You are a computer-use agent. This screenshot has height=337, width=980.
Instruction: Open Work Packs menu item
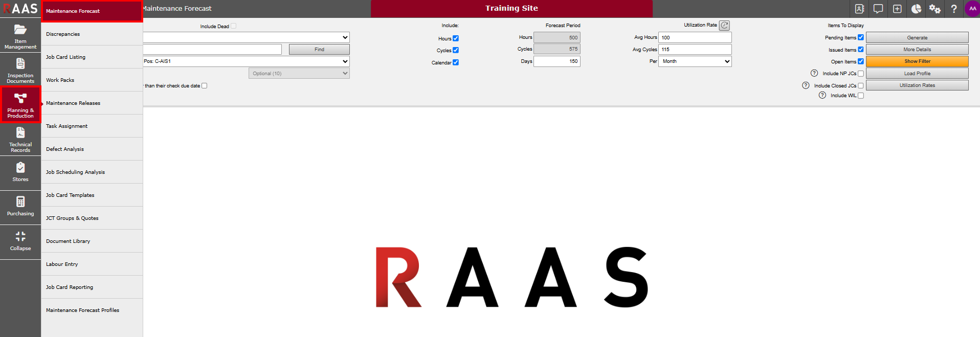coord(92,80)
